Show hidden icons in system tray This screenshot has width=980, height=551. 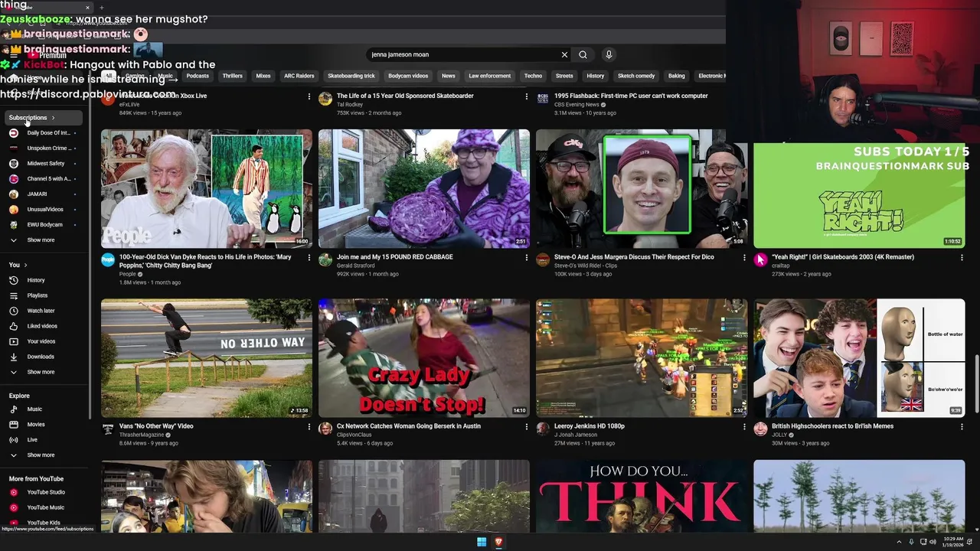tap(899, 542)
